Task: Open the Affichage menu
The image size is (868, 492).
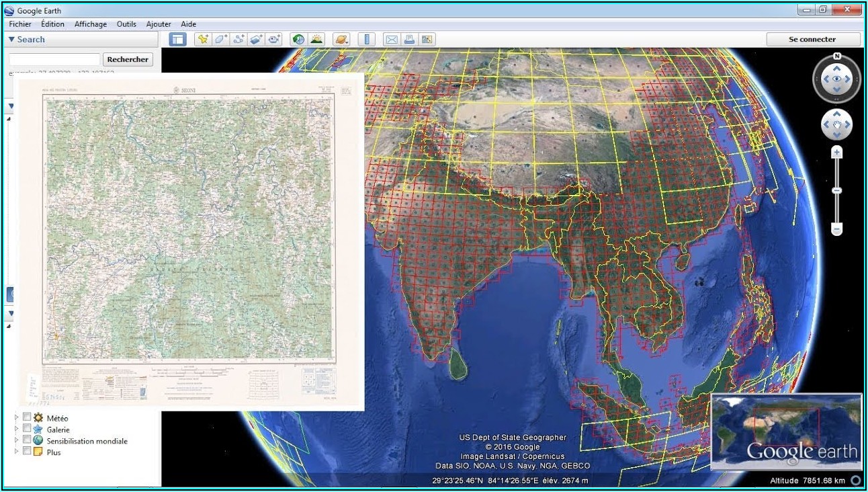Action: (91, 24)
